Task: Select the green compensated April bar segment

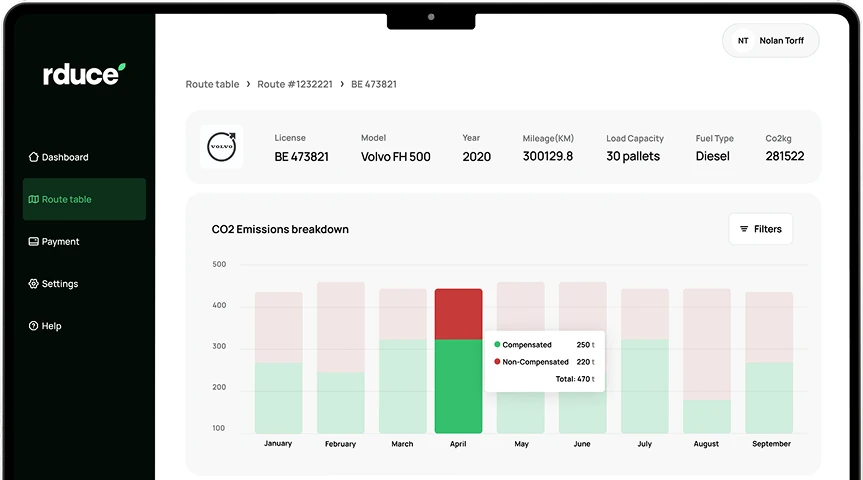Action: (458, 386)
